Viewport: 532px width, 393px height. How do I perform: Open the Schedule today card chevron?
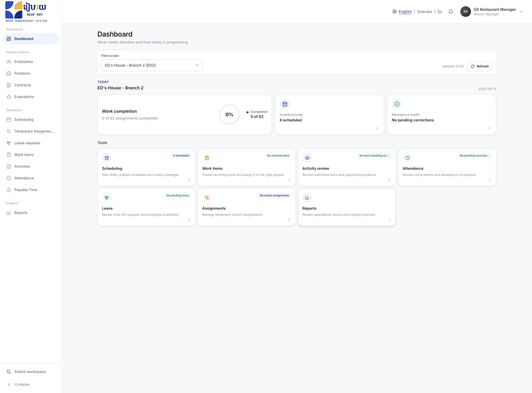click(x=377, y=128)
